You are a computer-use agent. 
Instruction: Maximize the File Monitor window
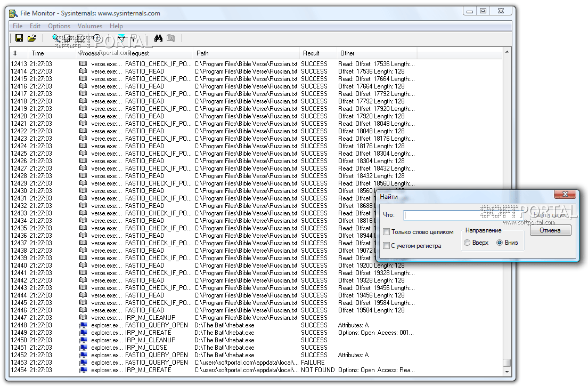[x=483, y=11]
